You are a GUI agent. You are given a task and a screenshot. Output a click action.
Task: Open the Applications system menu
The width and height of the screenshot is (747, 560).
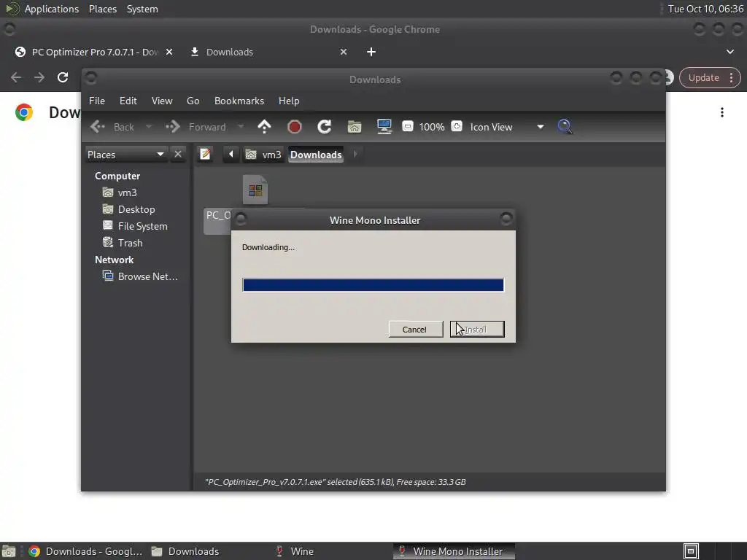52,9
